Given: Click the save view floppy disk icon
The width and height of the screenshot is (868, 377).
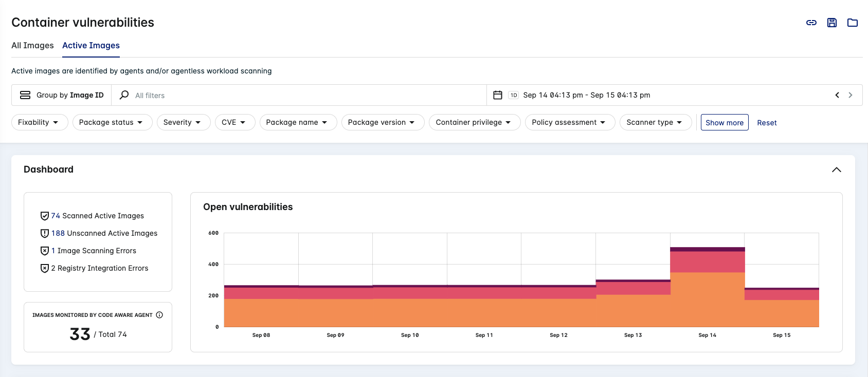Looking at the screenshot, I should [831, 23].
